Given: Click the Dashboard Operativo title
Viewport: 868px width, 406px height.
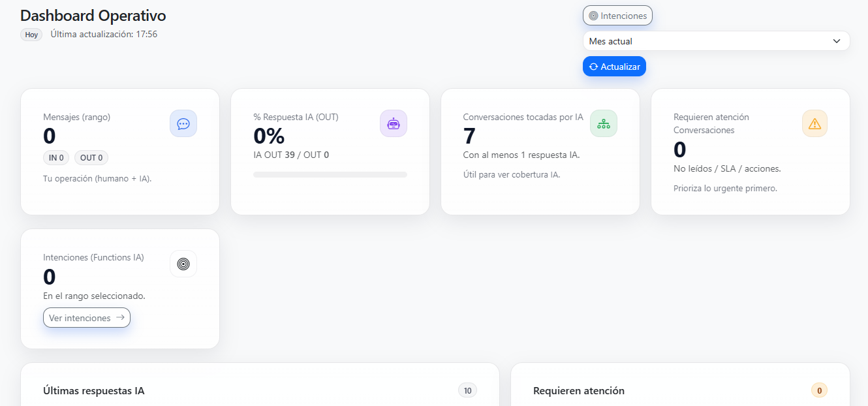Looking at the screenshot, I should click(x=93, y=16).
